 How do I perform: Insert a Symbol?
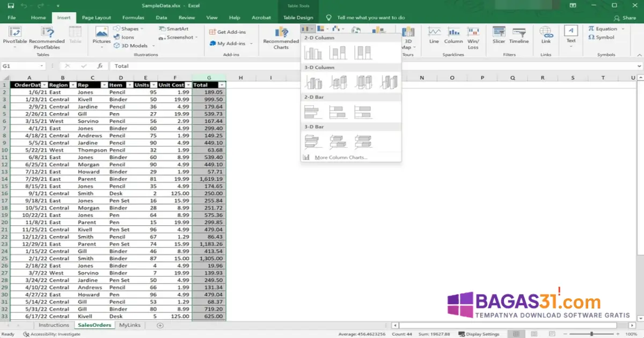pos(602,38)
